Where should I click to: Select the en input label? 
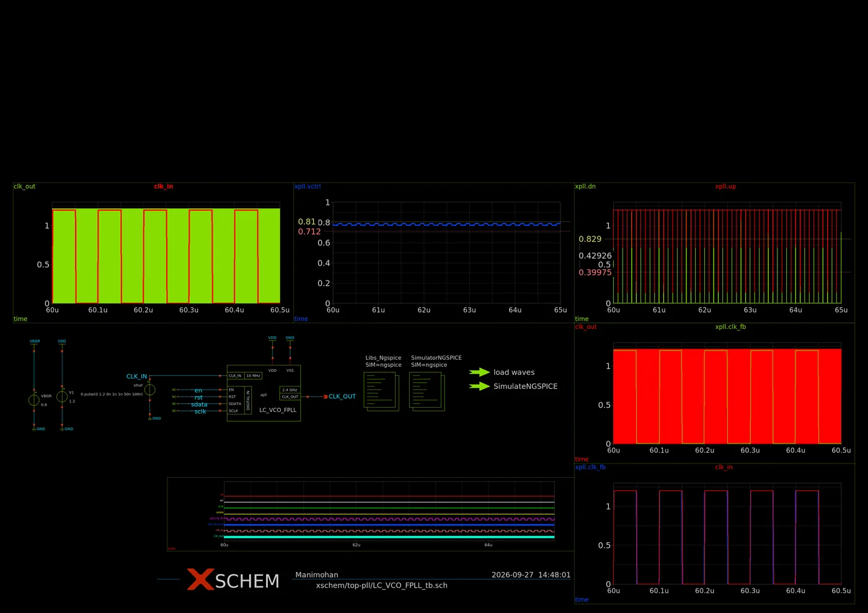tap(198, 391)
